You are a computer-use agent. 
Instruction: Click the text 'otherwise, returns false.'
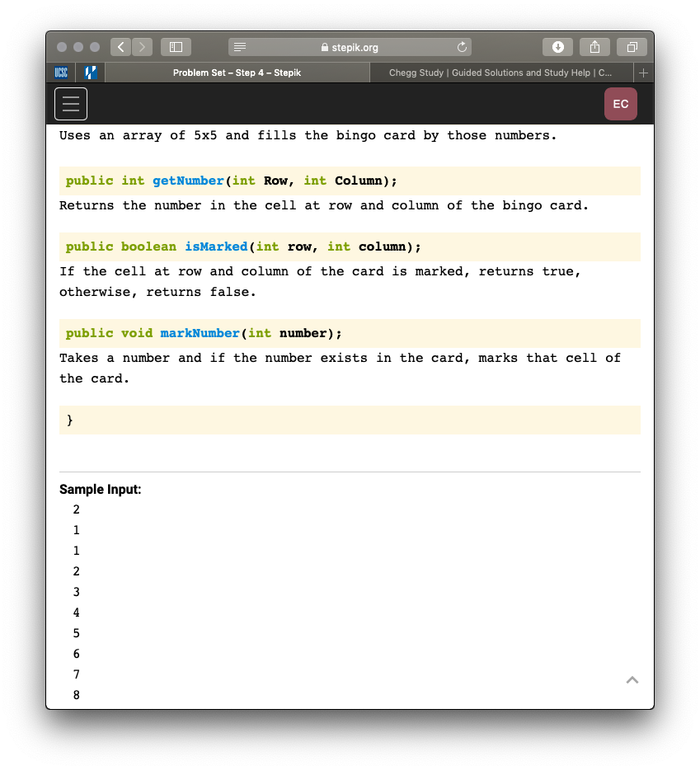(x=157, y=292)
